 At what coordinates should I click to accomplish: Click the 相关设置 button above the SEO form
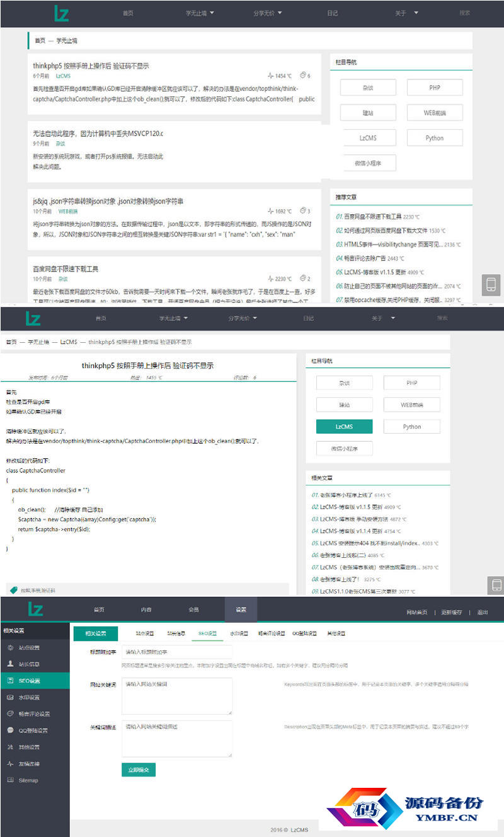(x=96, y=633)
